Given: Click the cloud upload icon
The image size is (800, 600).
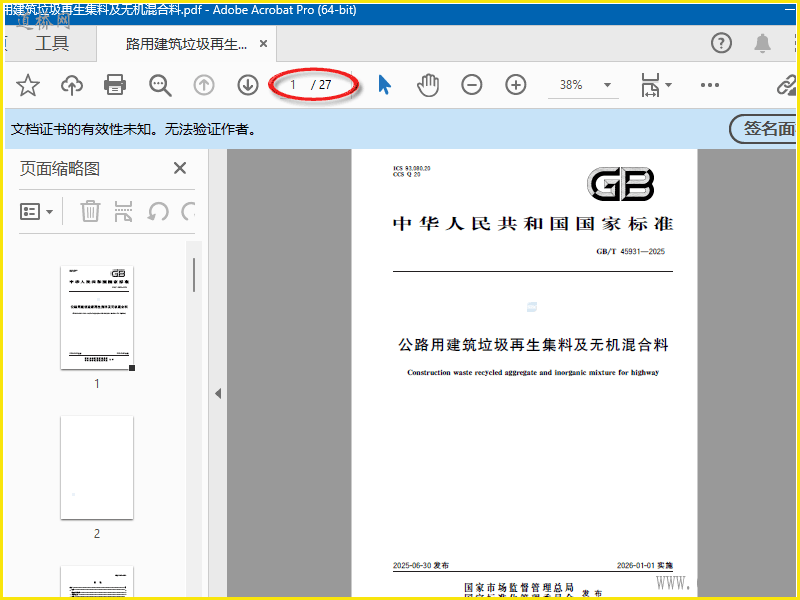Looking at the screenshot, I should click(x=72, y=85).
